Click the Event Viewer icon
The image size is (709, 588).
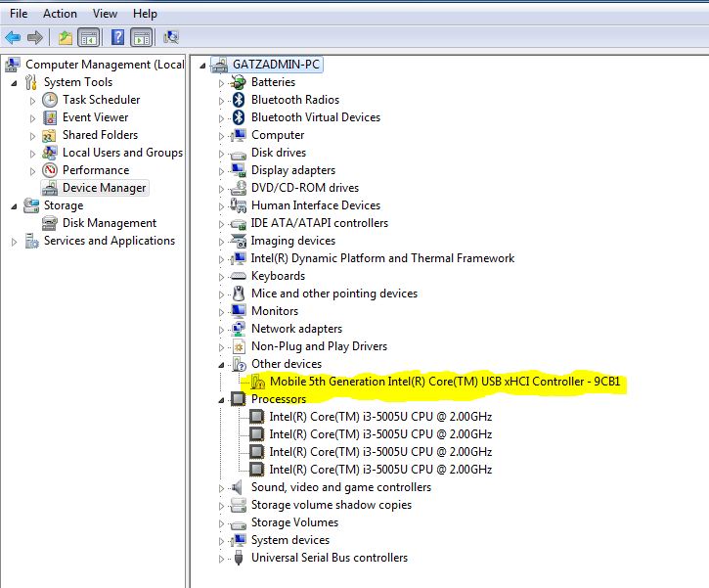pyautogui.click(x=50, y=117)
